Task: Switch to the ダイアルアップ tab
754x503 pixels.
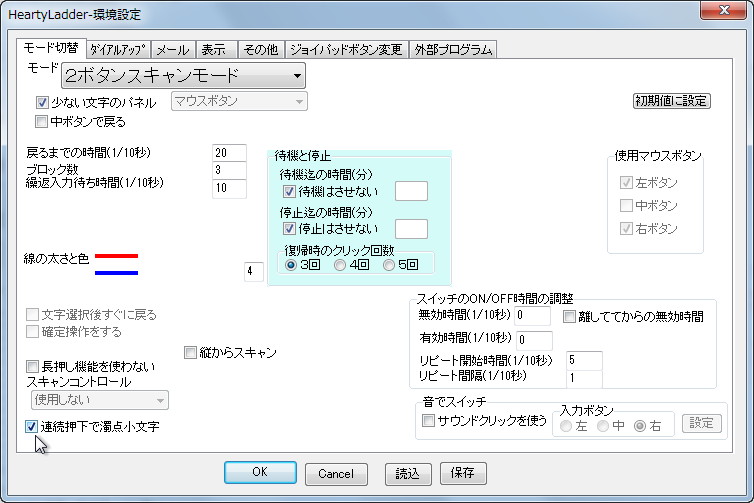Action: [x=118, y=50]
